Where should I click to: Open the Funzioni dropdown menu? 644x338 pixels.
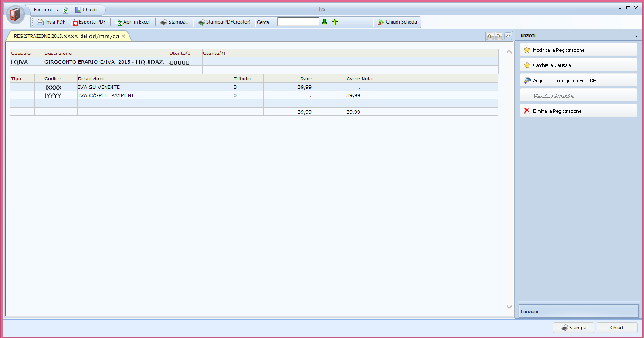46,10
